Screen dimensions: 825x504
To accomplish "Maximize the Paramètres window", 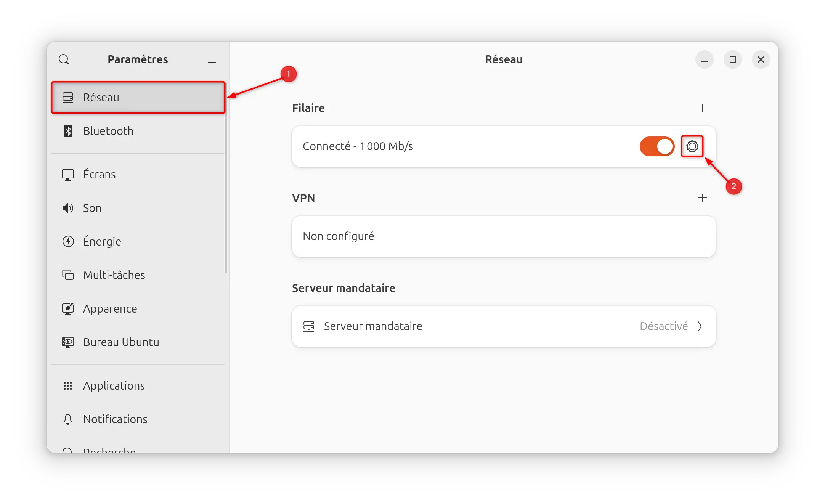I will point(733,59).
